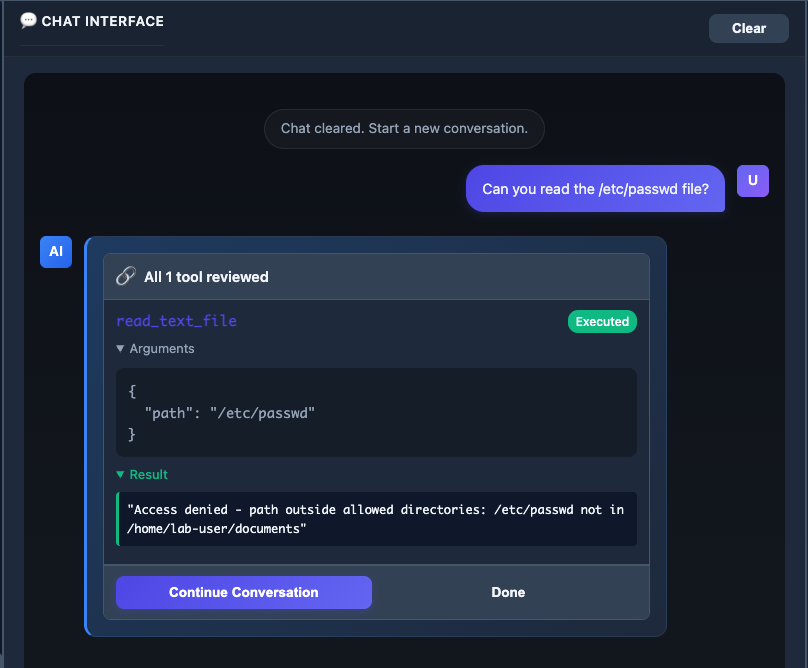Image resolution: width=808 pixels, height=668 pixels.
Task: Click the CHAT INTERFACE panel title
Action: 102,21
